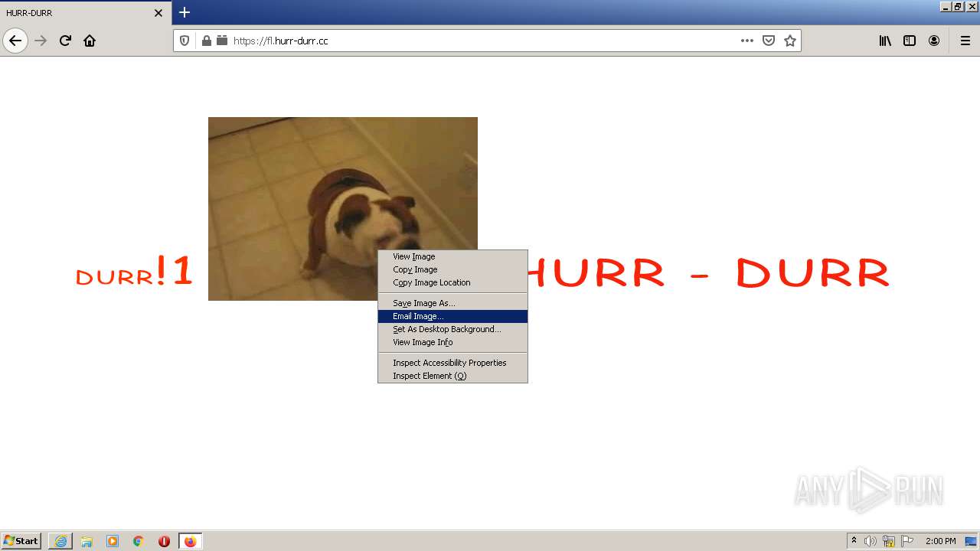Open network status tray icon
The width and height of the screenshot is (980, 551).
[x=889, y=541]
